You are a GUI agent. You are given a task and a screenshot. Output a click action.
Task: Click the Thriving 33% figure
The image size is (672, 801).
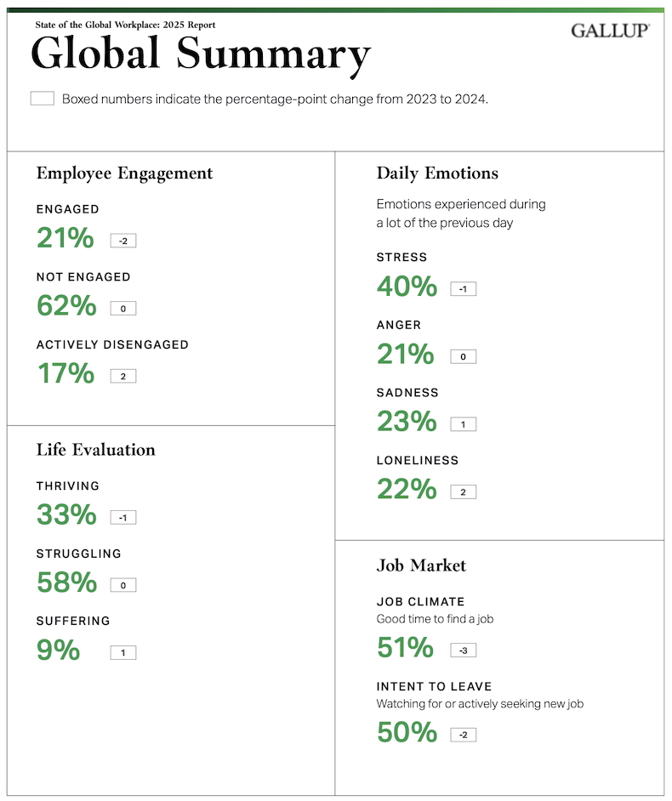pos(65,514)
